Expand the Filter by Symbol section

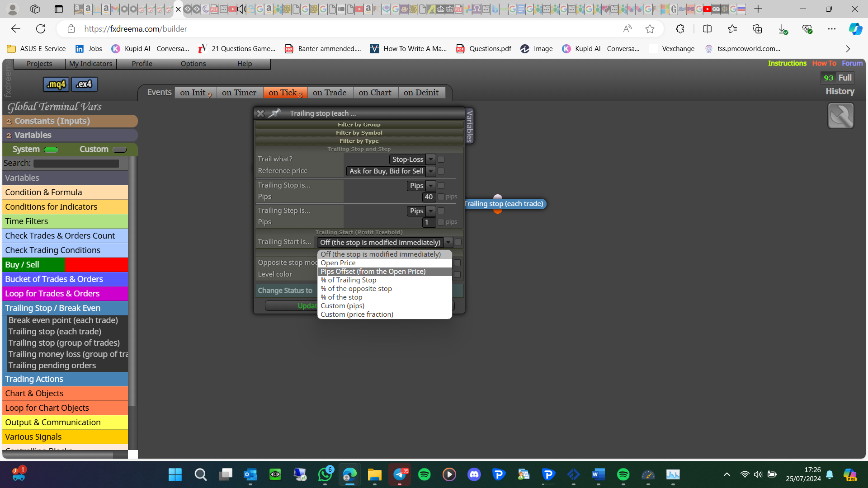pyautogui.click(x=359, y=133)
